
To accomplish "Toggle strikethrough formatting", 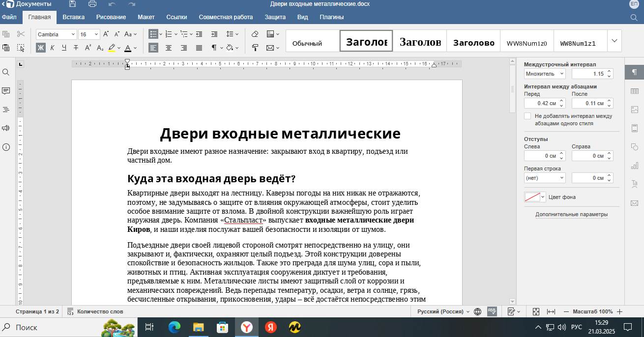I will [x=76, y=48].
